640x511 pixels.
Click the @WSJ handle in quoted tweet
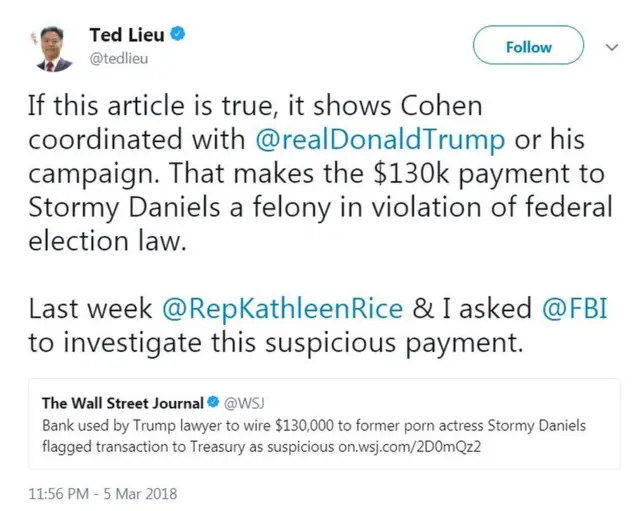pos(242,403)
